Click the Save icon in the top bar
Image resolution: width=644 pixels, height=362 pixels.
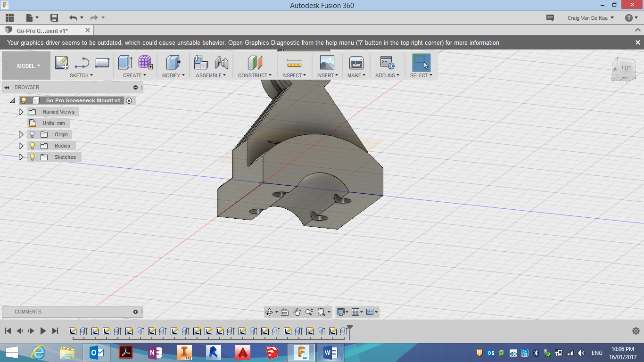coord(54,18)
